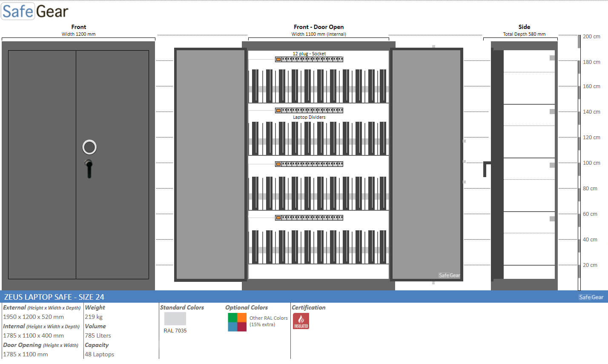The image size is (608, 364).
Task: Click the 'Side' view heading
Action: [524, 27]
